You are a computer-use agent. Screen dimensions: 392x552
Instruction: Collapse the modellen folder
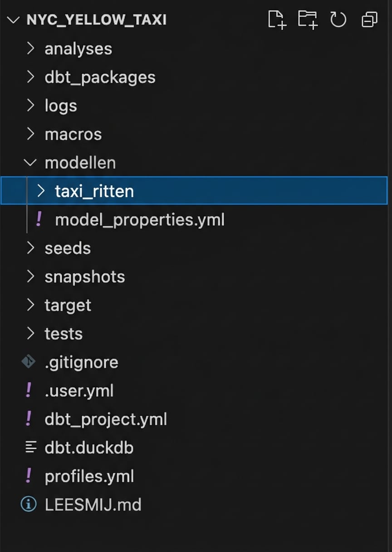[x=30, y=163]
